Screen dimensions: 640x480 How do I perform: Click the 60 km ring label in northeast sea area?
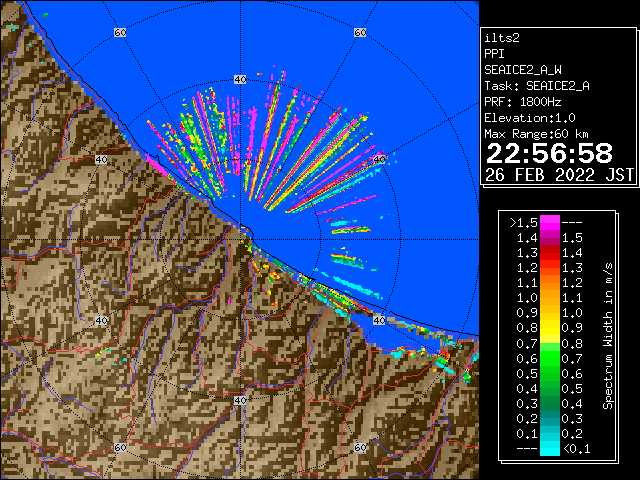point(360,32)
